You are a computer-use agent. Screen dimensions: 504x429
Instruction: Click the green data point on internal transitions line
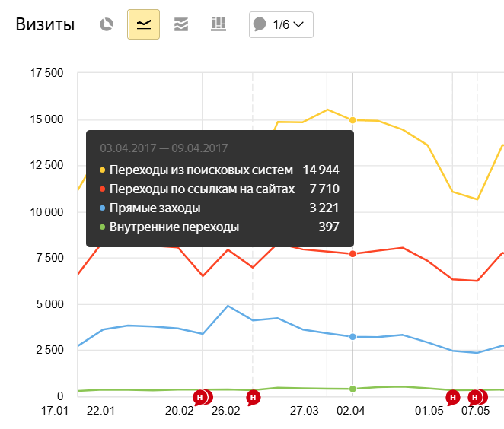[352, 389]
